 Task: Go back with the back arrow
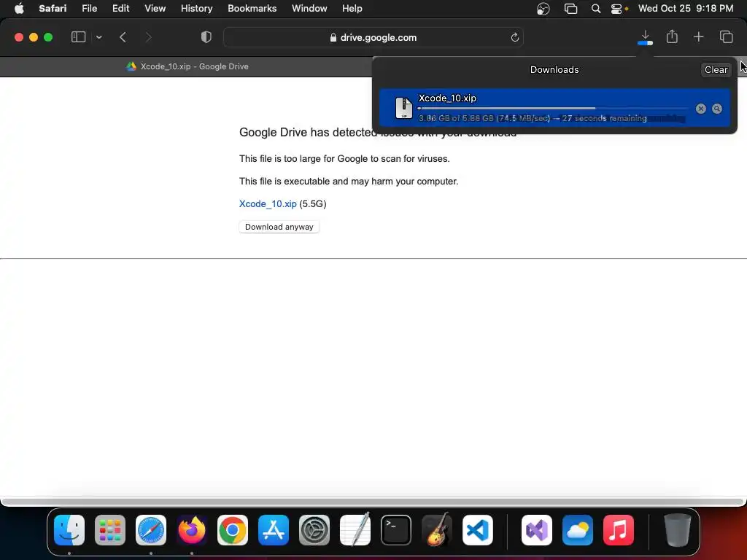click(x=123, y=37)
